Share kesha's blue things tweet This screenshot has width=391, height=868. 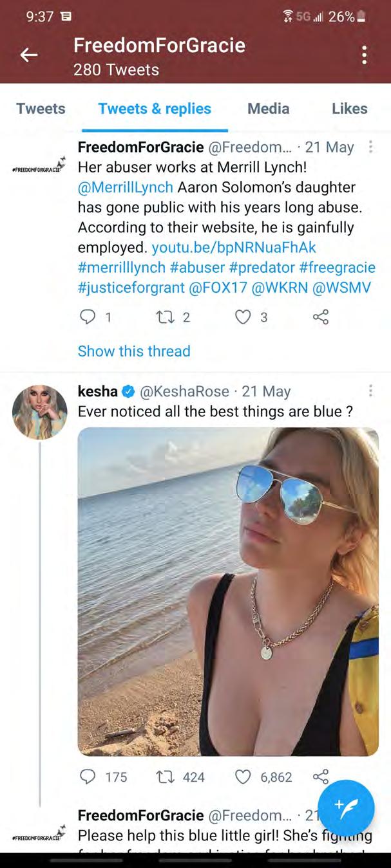click(x=320, y=777)
